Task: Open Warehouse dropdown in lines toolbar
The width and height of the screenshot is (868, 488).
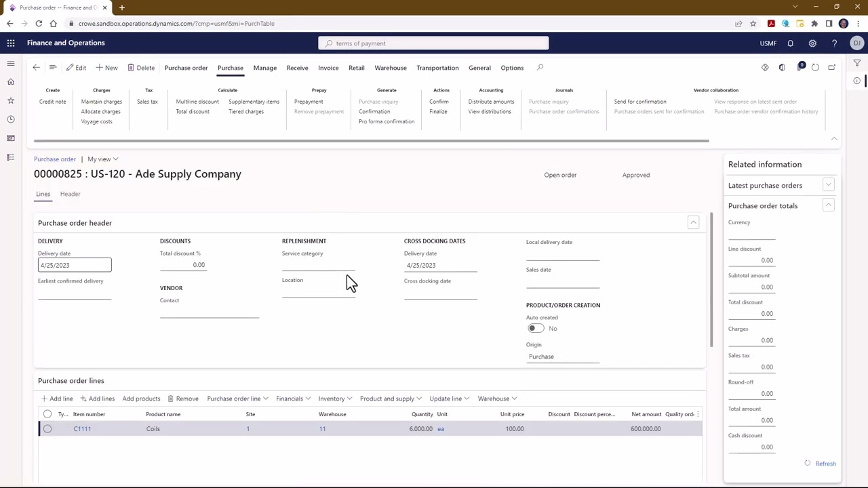Action: coord(497,399)
